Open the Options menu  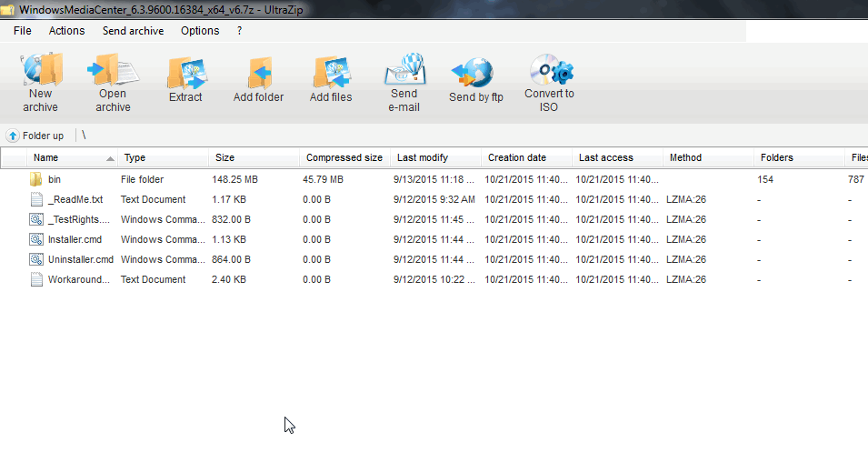coord(200,31)
